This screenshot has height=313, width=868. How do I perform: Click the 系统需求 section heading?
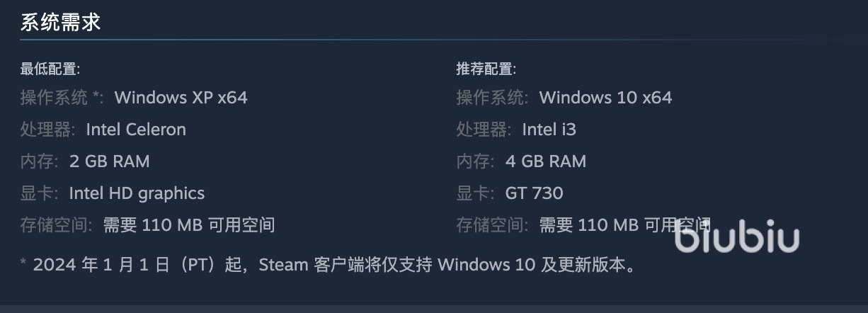click(60, 23)
